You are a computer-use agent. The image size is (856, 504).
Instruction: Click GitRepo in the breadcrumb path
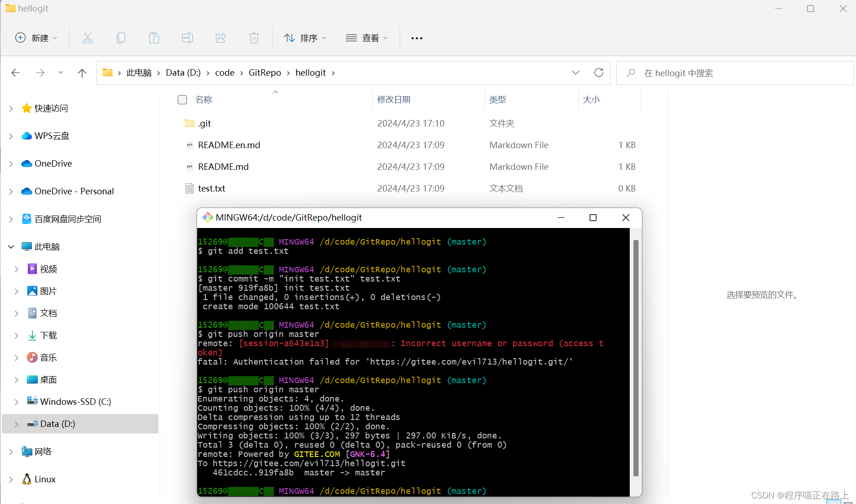pos(265,72)
